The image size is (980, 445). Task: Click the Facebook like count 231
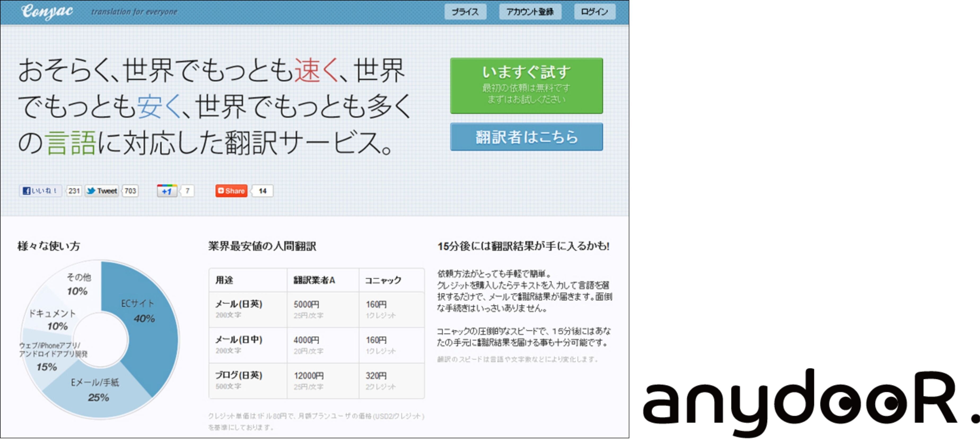74,191
